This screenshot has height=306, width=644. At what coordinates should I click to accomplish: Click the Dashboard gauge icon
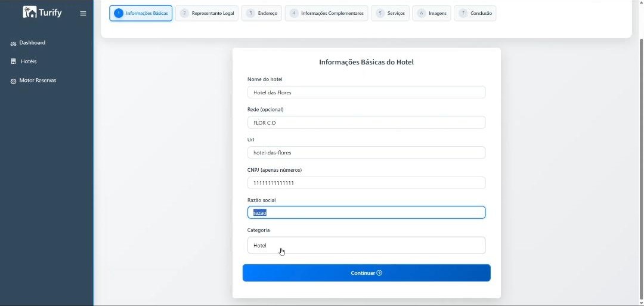[x=13, y=44]
